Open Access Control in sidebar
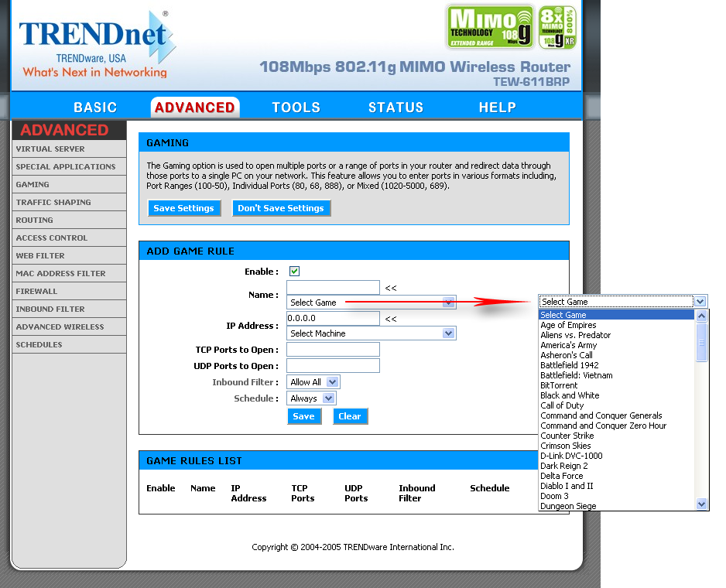 pyautogui.click(x=69, y=238)
